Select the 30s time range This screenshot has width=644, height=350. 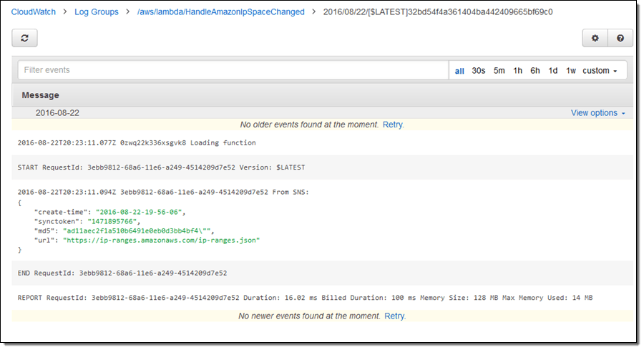click(479, 71)
